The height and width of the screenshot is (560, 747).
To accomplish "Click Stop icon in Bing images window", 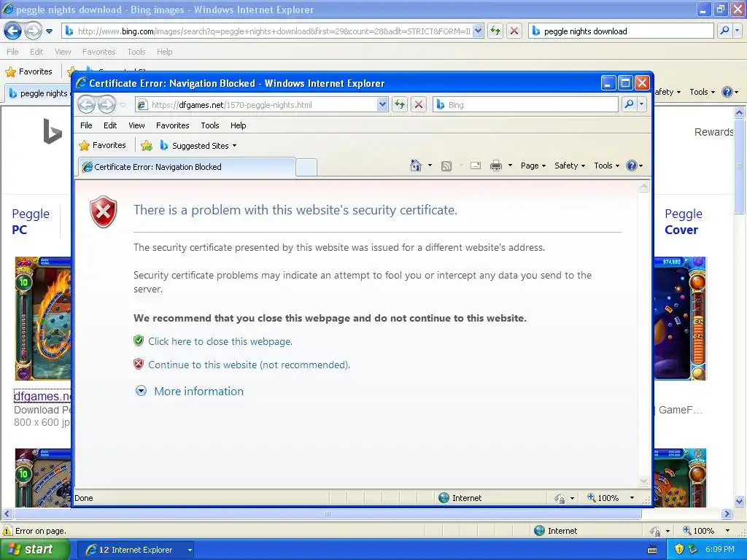I will click(x=514, y=31).
